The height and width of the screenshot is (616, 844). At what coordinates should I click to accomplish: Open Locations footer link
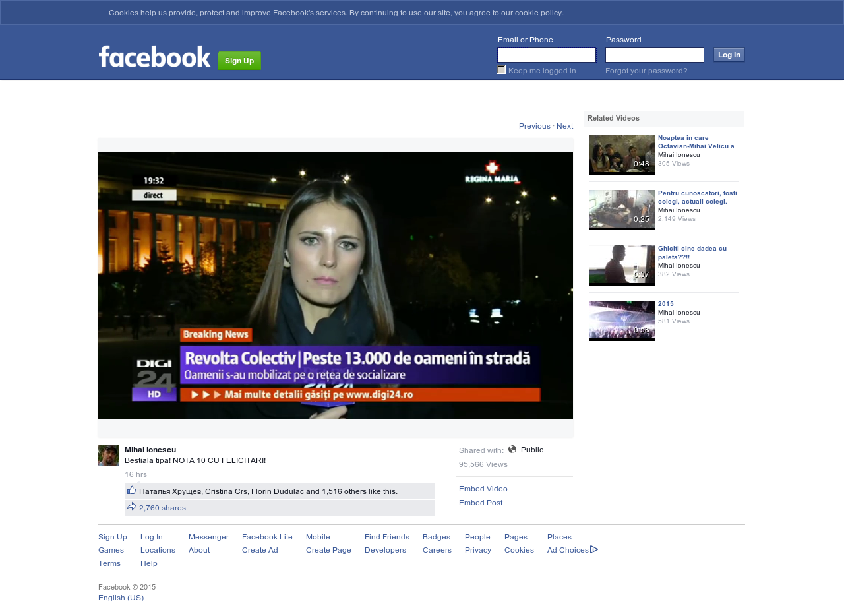pos(158,550)
